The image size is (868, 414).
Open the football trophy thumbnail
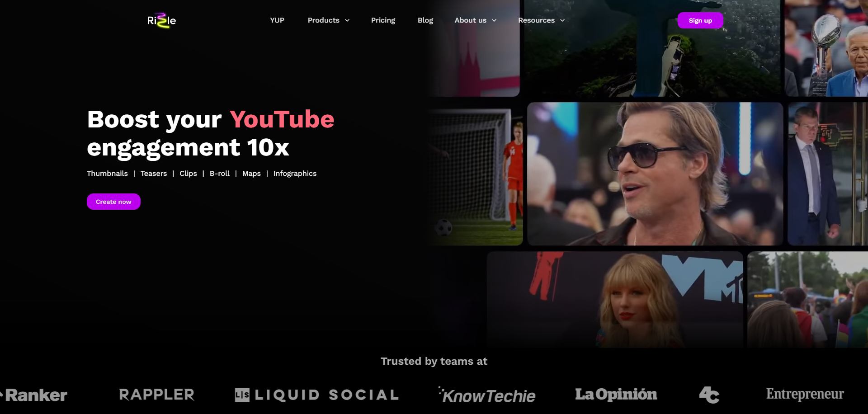pyautogui.click(x=826, y=48)
